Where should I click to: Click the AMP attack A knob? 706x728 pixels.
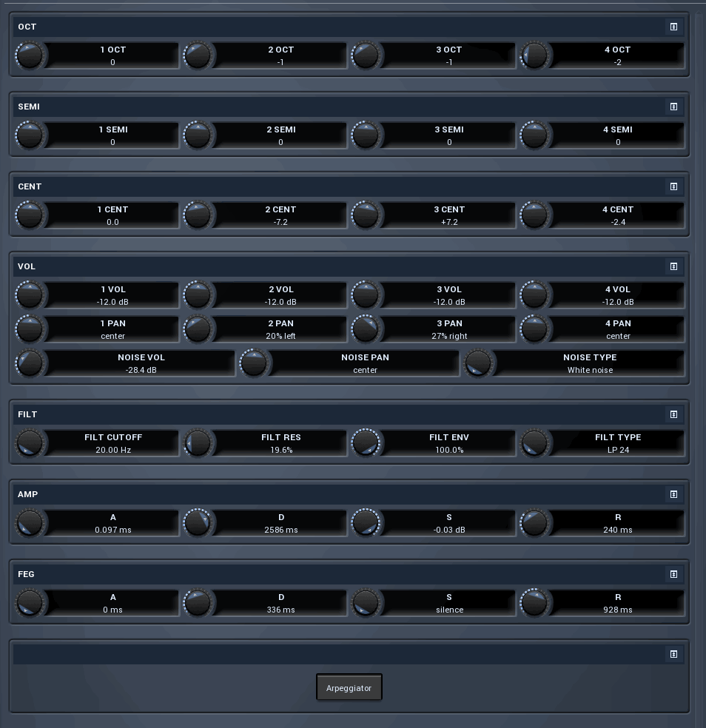tap(30, 523)
